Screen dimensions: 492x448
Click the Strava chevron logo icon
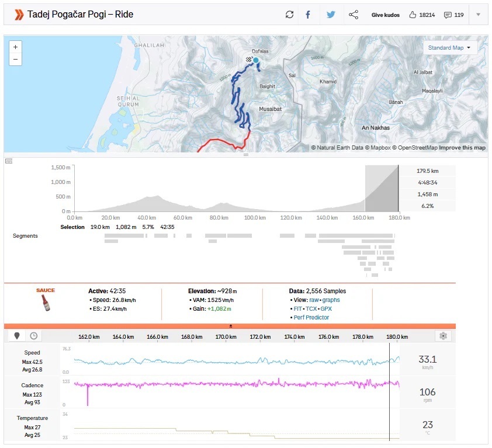19,15
